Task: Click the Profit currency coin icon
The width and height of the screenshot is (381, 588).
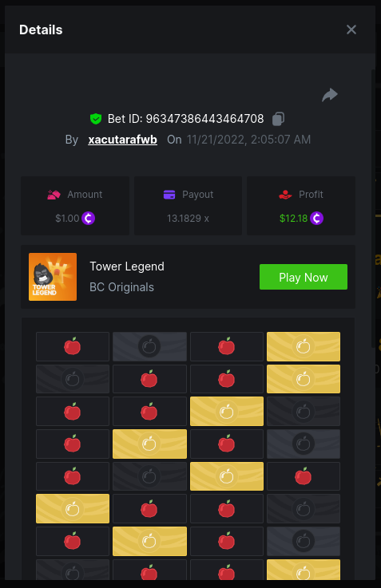Action: [x=317, y=218]
